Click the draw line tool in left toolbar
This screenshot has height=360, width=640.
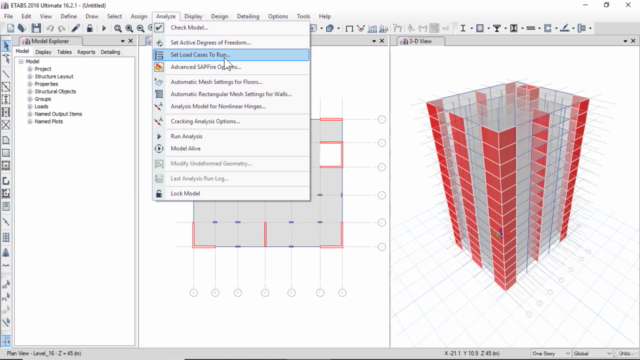click(x=6, y=74)
